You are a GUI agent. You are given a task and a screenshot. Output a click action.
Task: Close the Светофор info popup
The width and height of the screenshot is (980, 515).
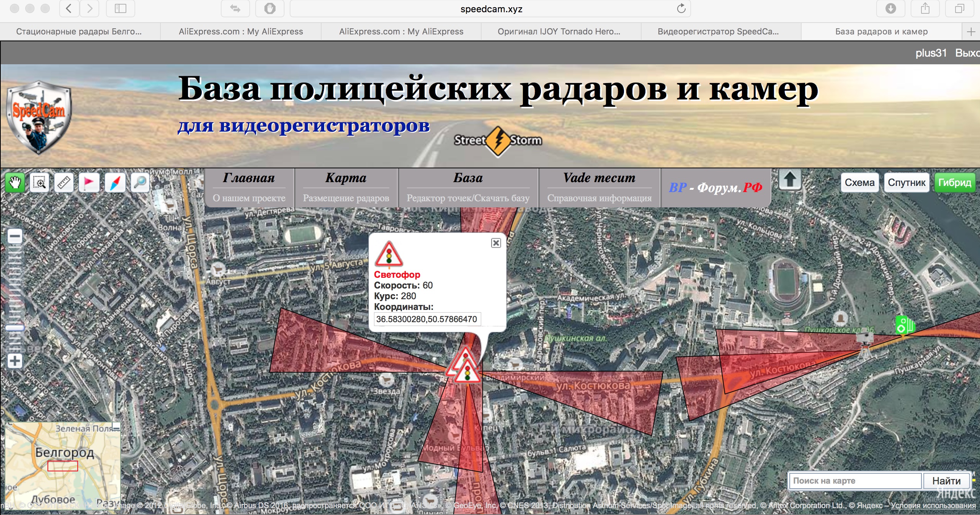point(496,243)
